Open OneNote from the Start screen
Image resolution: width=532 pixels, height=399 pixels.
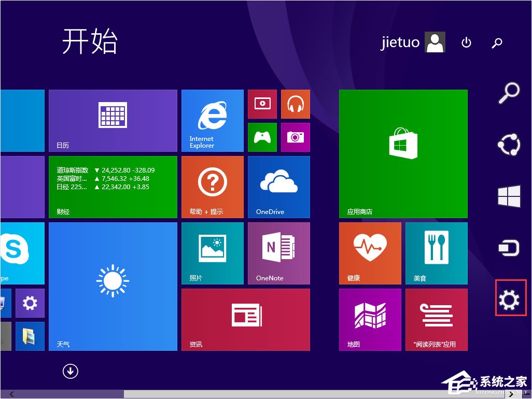pyautogui.click(x=278, y=253)
